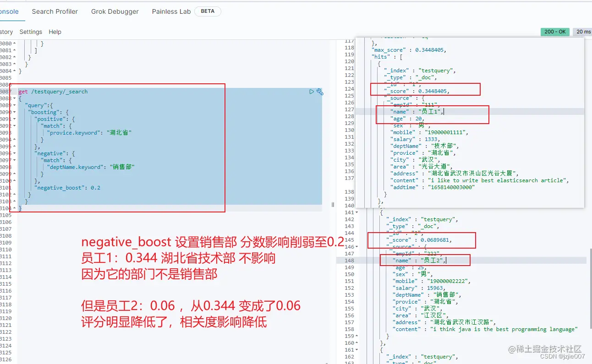Fold the "boosting" block at line 3090
Screen dimensions: 592x364
15,112
